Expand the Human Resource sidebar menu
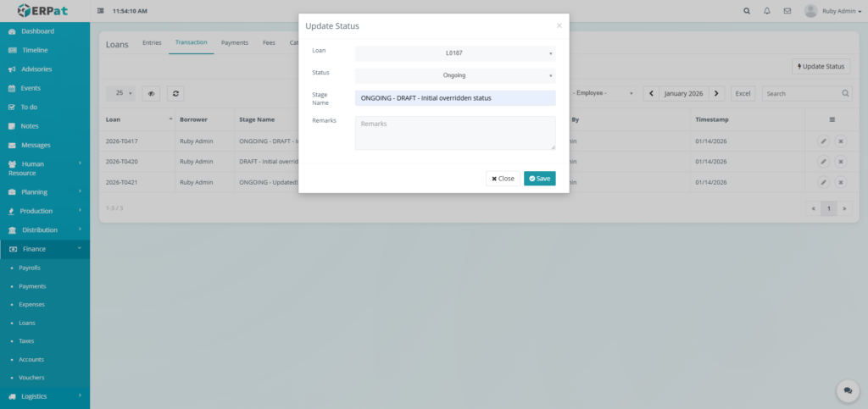The image size is (868, 409). click(46, 168)
